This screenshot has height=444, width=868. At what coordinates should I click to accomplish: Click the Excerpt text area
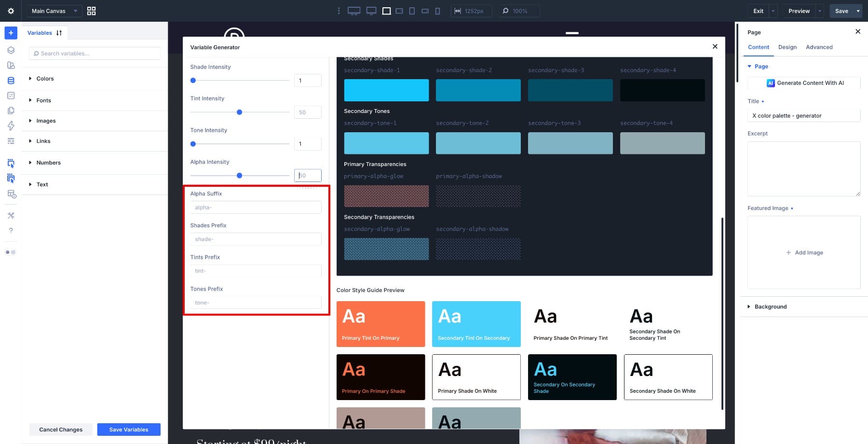pyautogui.click(x=804, y=169)
